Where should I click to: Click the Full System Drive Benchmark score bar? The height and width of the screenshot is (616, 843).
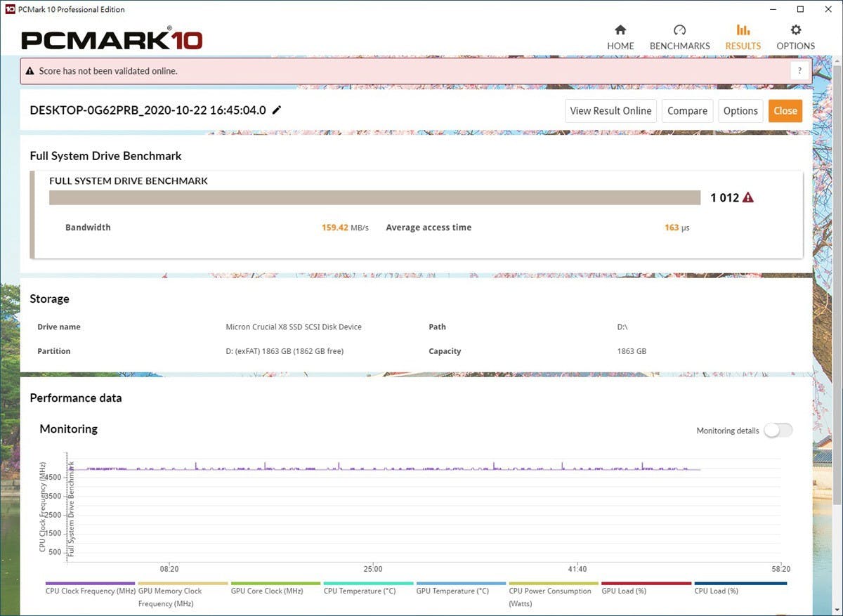pos(375,197)
